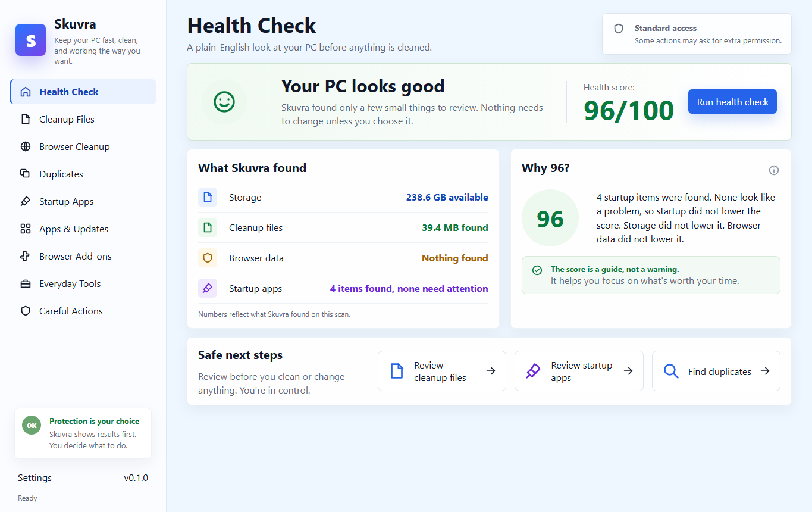This screenshot has width=812, height=512.
Task: Click the purple Startup apps row icon
Action: pyautogui.click(x=208, y=288)
